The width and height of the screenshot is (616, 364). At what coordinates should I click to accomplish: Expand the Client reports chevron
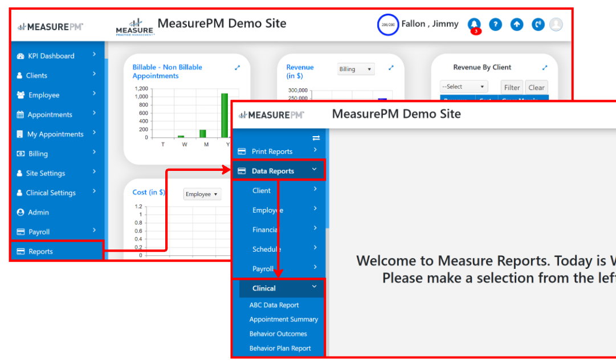[315, 189]
